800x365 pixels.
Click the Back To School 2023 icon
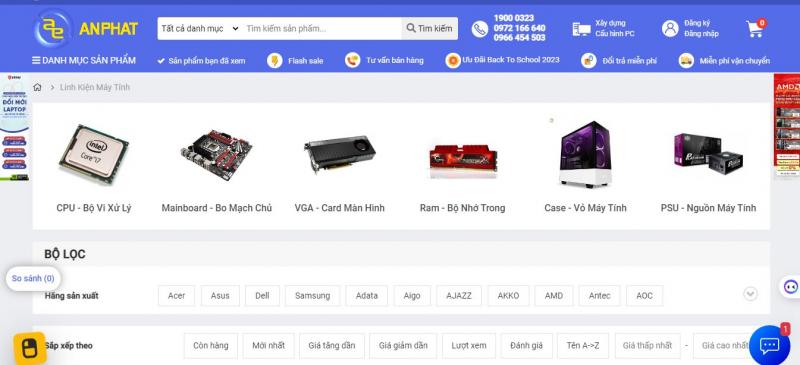pyautogui.click(x=453, y=60)
